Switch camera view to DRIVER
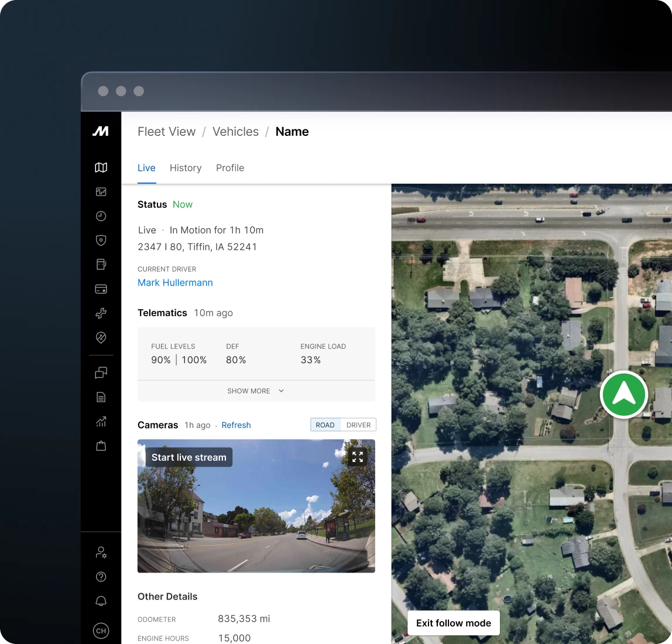Viewport: 672px width, 644px height. click(x=358, y=424)
